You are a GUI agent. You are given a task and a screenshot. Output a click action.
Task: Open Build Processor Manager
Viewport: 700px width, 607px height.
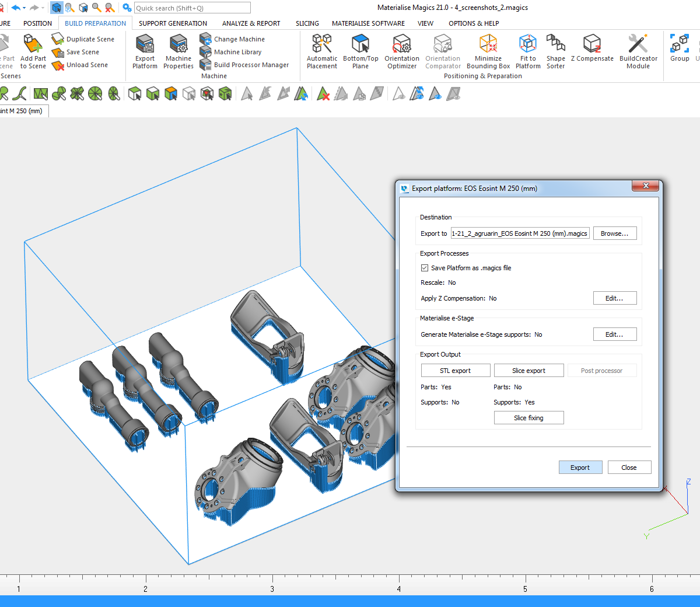click(244, 65)
